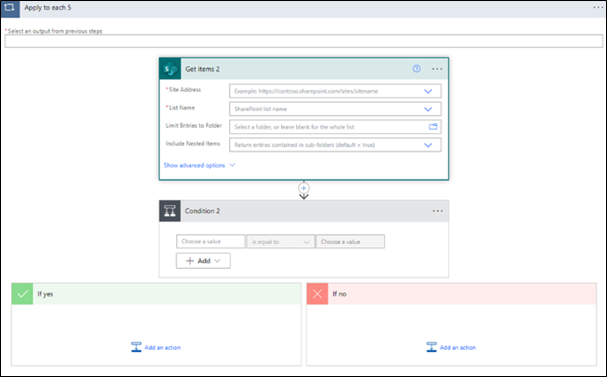Click Show advanced options link
The width and height of the screenshot is (607, 377).
click(x=194, y=165)
